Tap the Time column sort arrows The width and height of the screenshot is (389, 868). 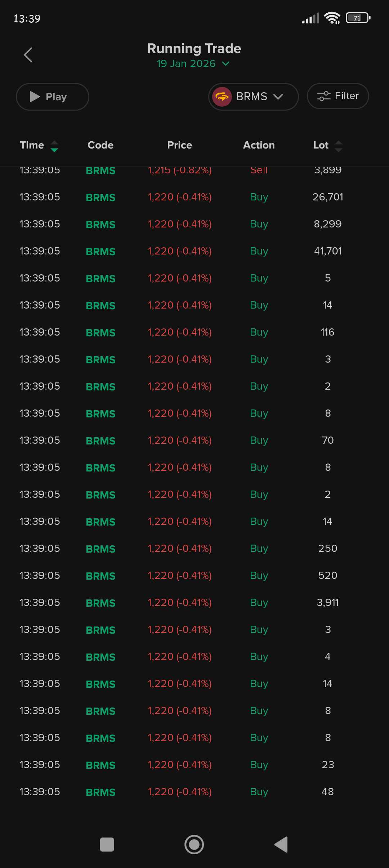point(54,146)
